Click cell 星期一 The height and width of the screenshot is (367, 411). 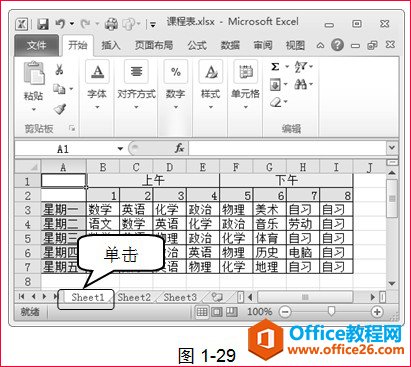click(63, 210)
